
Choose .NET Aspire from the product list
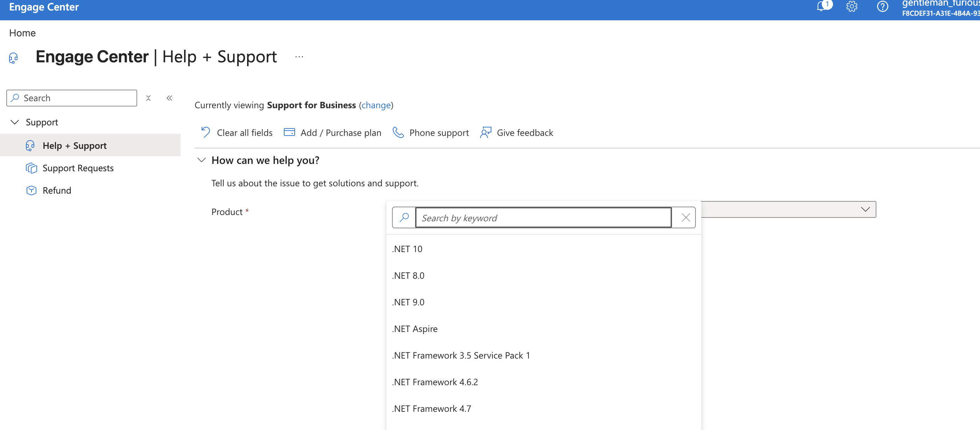(544, 329)
